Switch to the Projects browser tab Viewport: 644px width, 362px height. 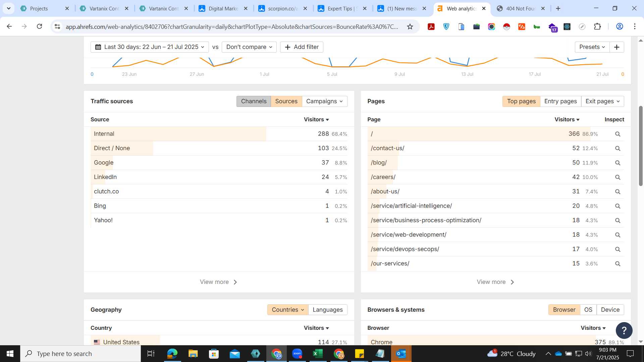tap(44, 9)
